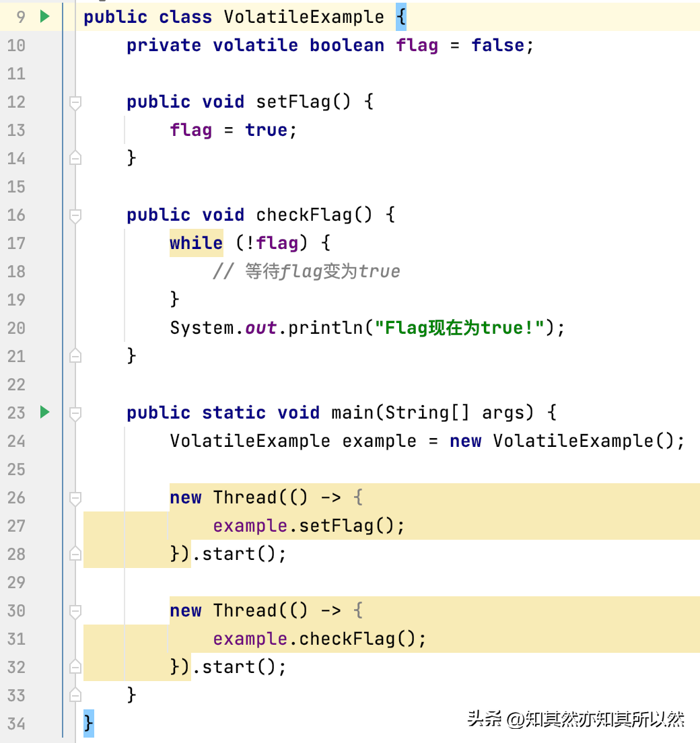Collapse checkFlag method at line 16
Image resolution: width=700 pixels, height=743 pixels.
pyautogui.click(x=75, y=215)
